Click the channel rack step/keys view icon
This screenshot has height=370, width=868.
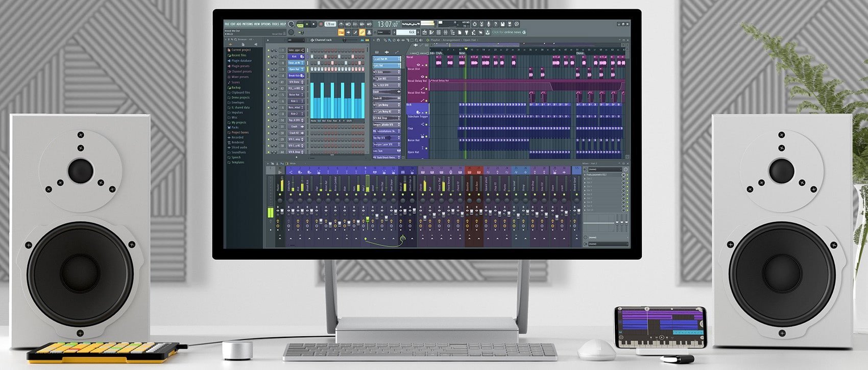click(x=367, y=40)
